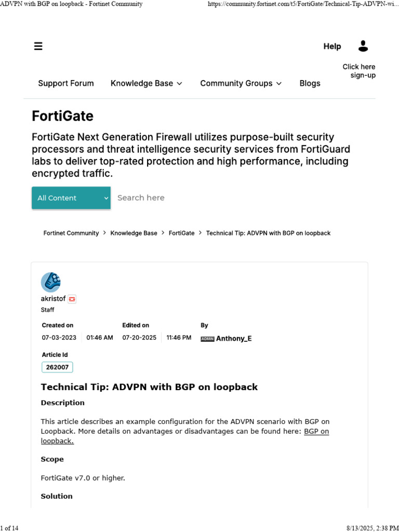Click the Search here input field

[208, 198]
